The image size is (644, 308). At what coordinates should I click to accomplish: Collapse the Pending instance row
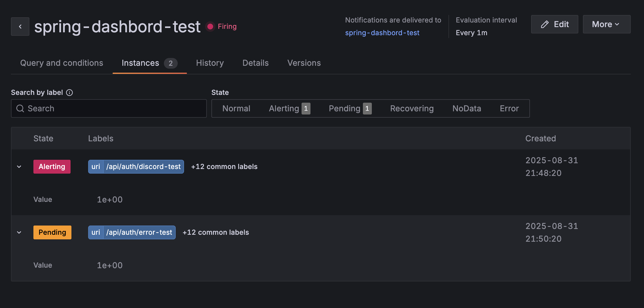tap(19, 232)
